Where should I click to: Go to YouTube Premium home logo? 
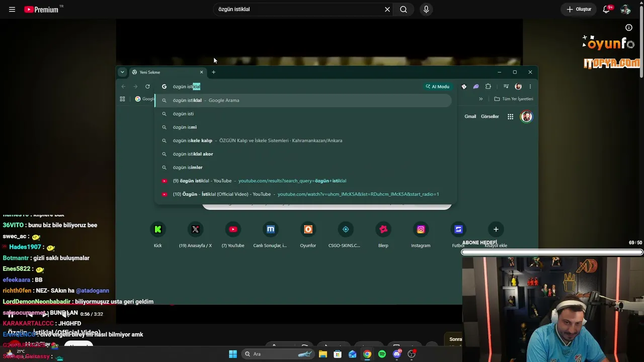click(41, 9)
